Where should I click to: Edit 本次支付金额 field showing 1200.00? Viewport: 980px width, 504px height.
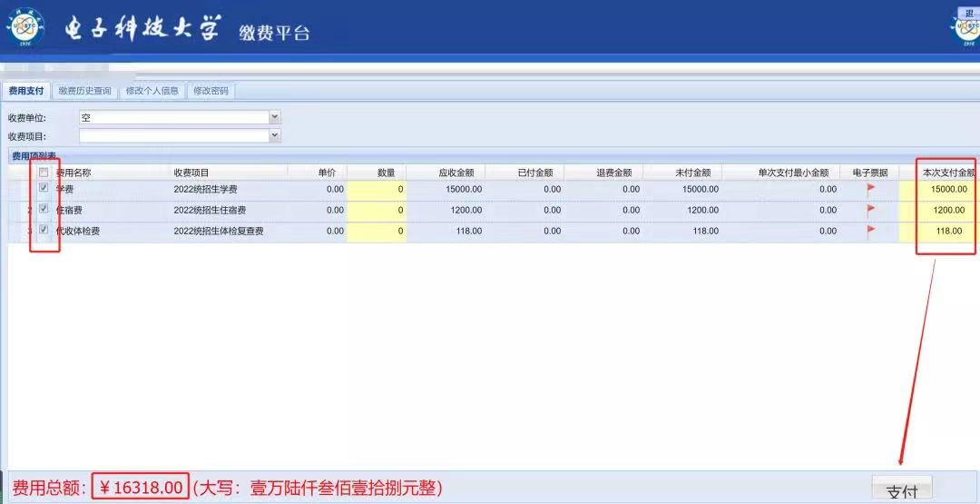coord(939,211)
